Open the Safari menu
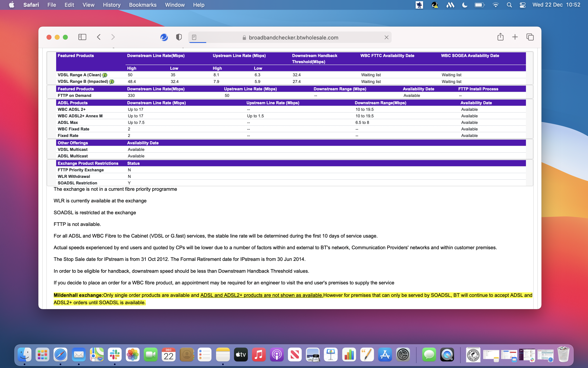588x368 pixels. point(31,5)
